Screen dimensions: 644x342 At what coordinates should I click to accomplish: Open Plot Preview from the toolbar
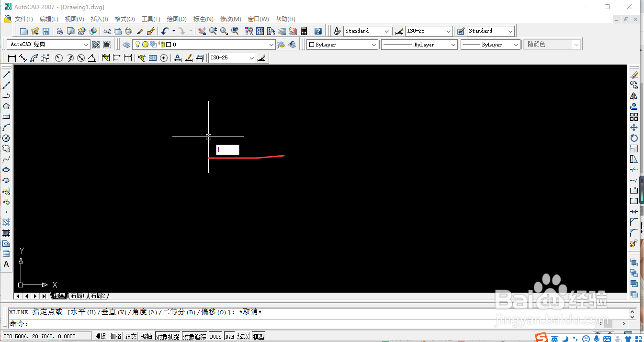[71, 31]
